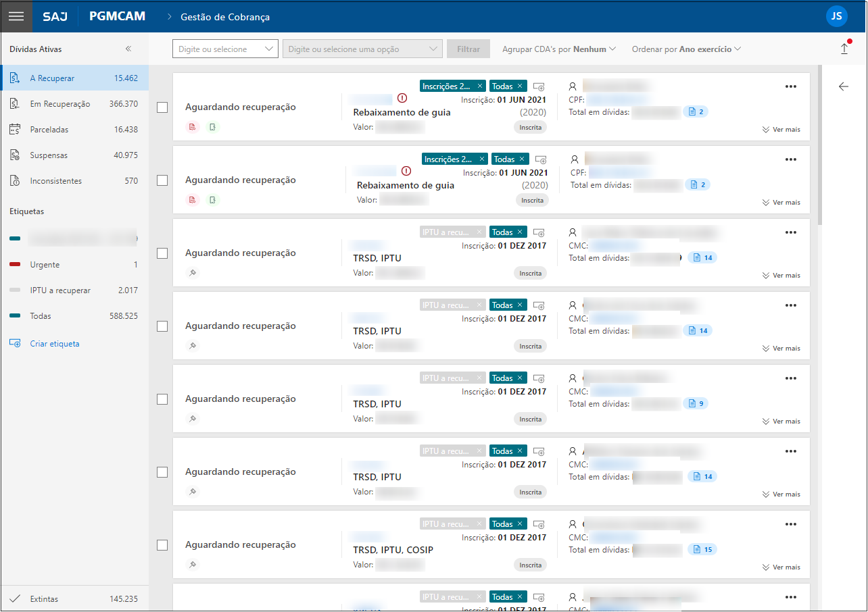Expand Ver mais on the first card
Image resolution: width=868 pixels, height=612 pixels.
coord(781,130)
